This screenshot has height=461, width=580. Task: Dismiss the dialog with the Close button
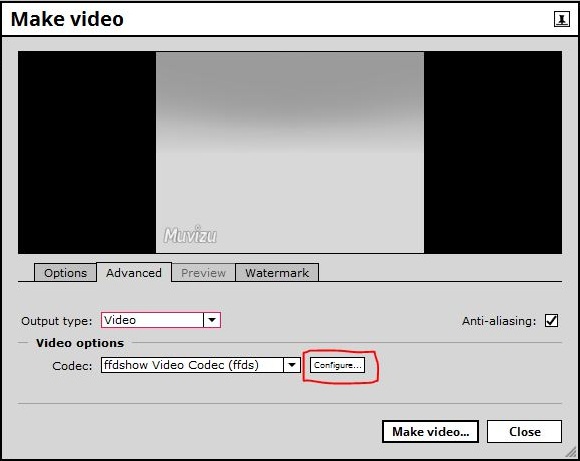pos(525,431)
